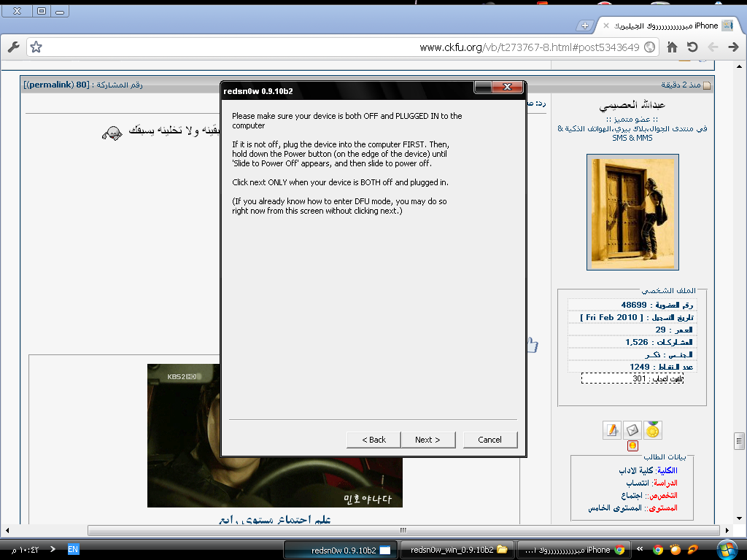Viewport: 747px width, 560px height.
Task: Cancel the redsn0w wizard
Action: click(489, 440)
